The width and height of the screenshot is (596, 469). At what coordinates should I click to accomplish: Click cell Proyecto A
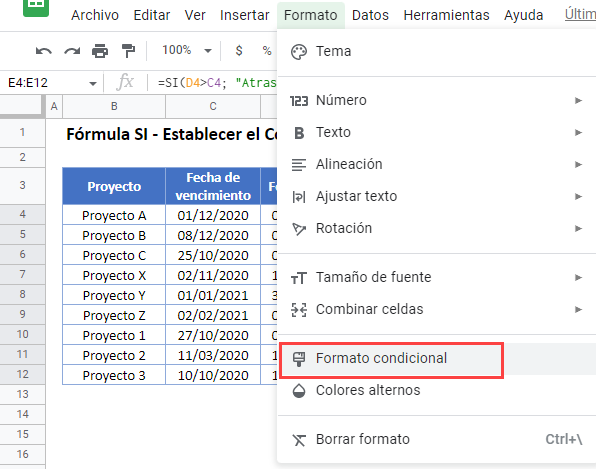114,215
